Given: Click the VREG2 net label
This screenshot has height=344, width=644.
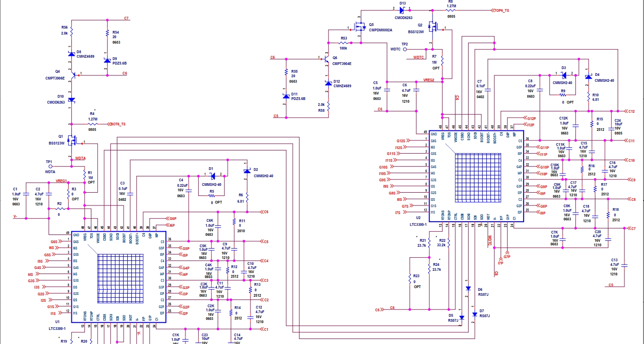Looking at the screenshot, I should click(429, 80).
